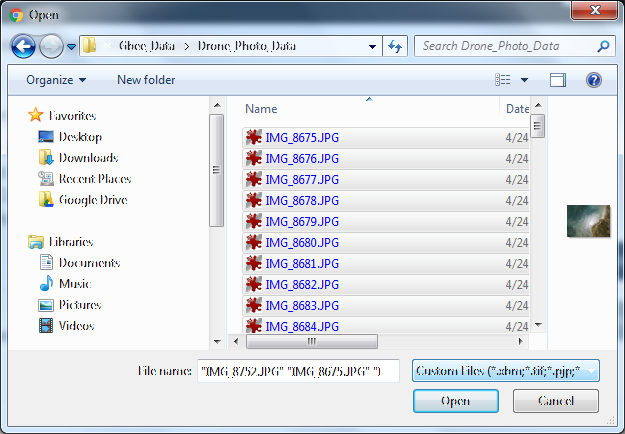The image size is (625, 434).
Task: Click the Help question mark icon
Action: pos(592,80)
